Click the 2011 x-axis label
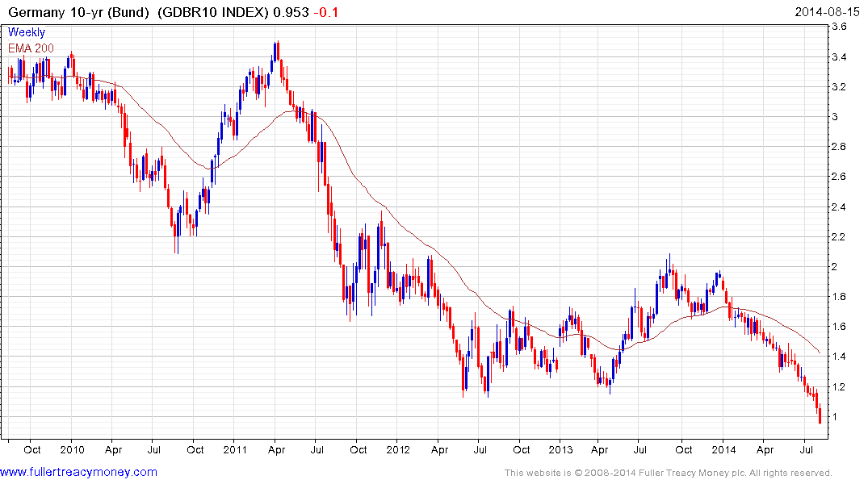 pyautogui.click(x=235, y=449)
